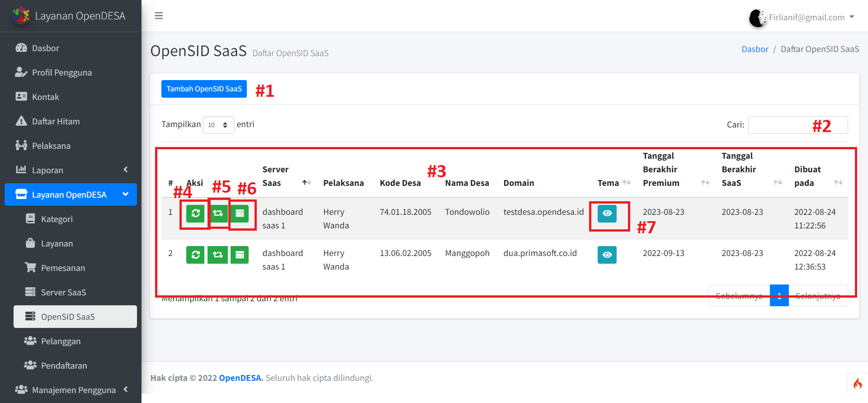The height and width of the screenshot is (403, 868).
Task: Click retweet-arrows icon for Tondowolio row
Action: (x=218, y=213)
